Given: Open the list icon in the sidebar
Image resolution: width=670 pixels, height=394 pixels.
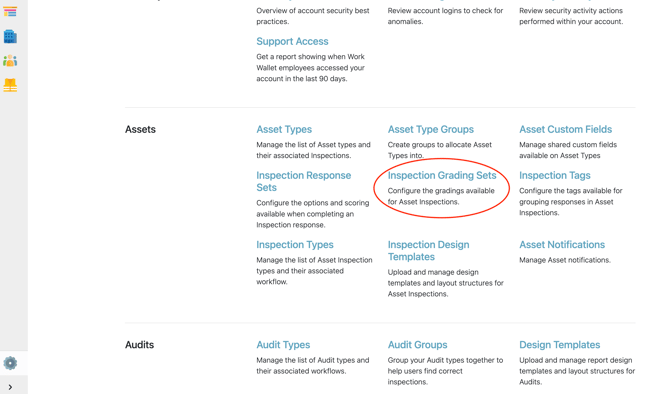Looking at the screenshot, I should click(x=10, y=12).
